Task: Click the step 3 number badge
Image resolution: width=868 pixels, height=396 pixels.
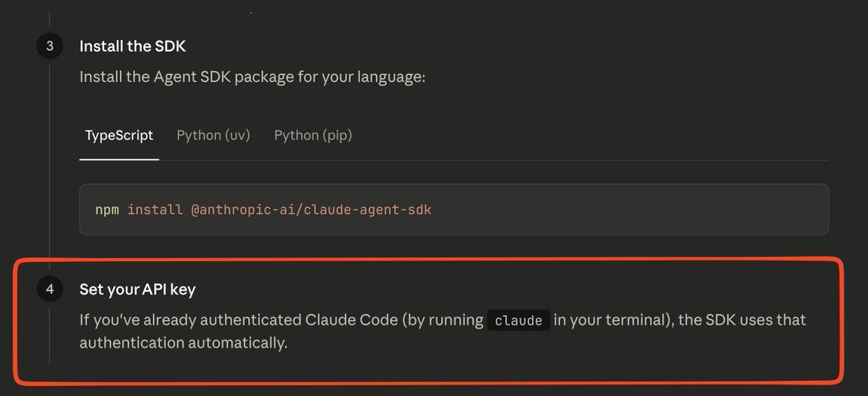Action: (x=49, y=46)
